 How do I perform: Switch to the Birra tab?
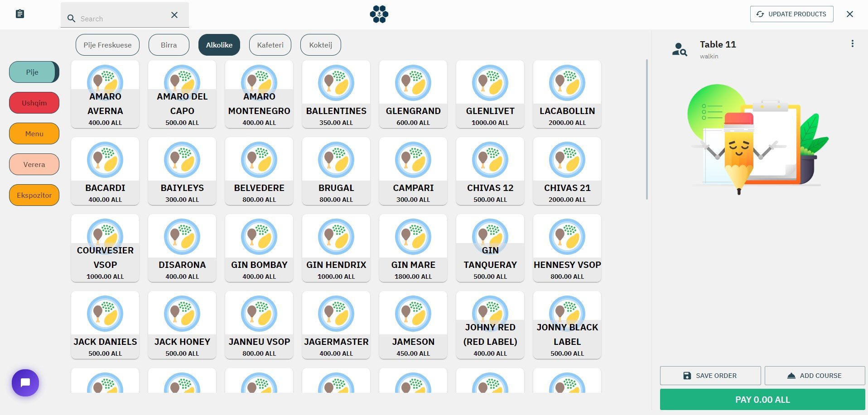coord(169,45)
